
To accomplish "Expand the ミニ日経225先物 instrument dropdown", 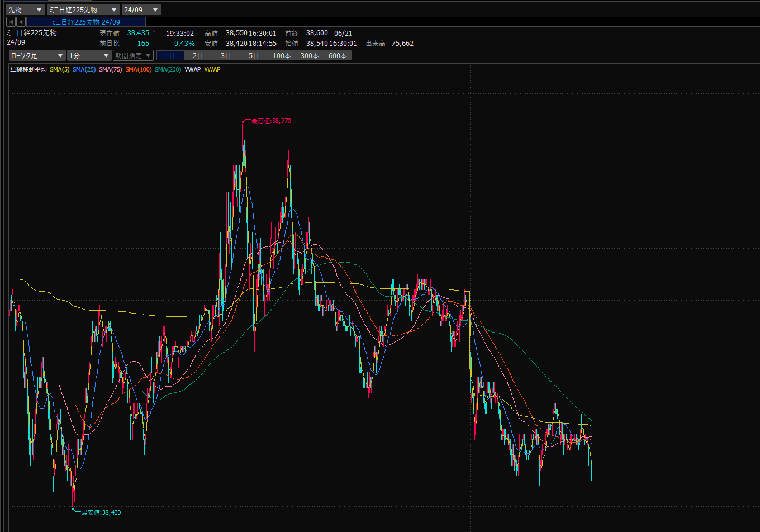I will tap(83, 9).
